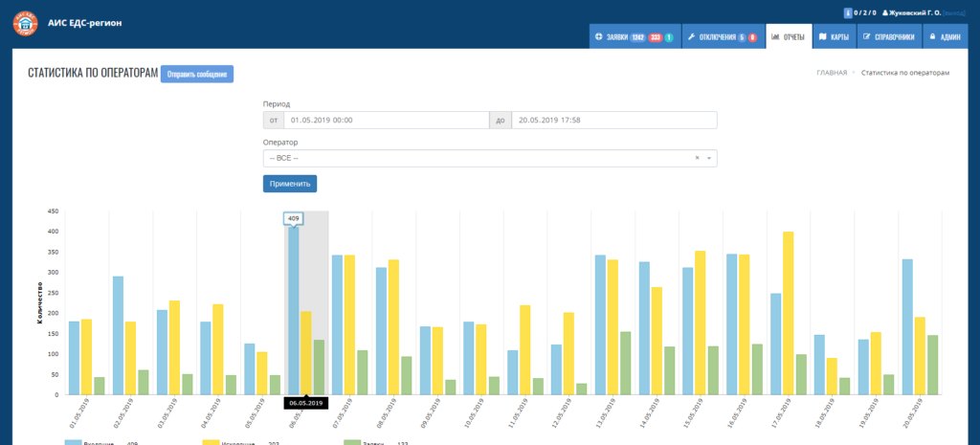The height and width of the screenshot is (445, 980).
Task: Click the АИС ЕДС-регион header title
Action: click(x=85, y=23)
